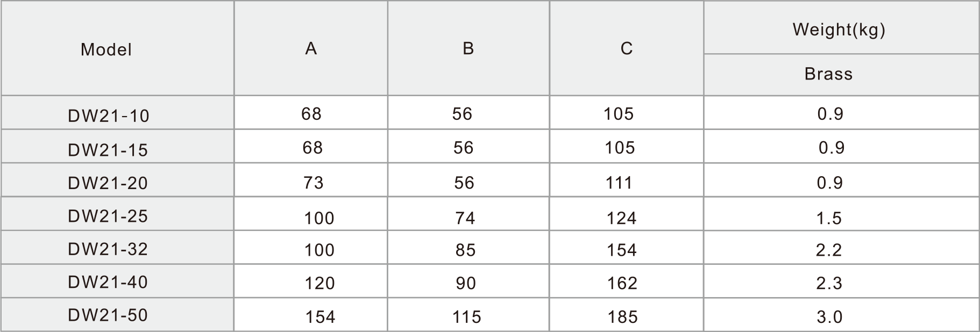This screenshot has width=980, height=332.
Task: Click the DW21-40 row label
Action: click(x=117, y=281)
